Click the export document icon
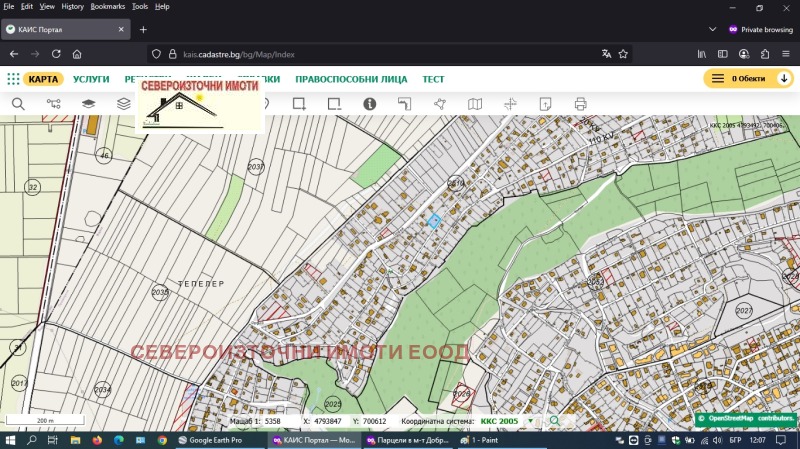The height and width of the screenshot is (449, 800). coord(545,104)
